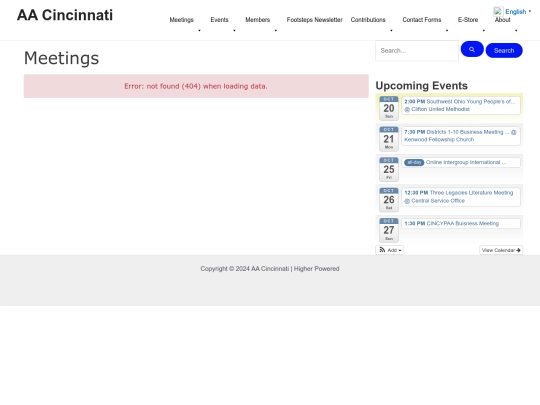Screen dimensions: 540x405
Task: Expand the Add calendar subscription dropdown
Action: tap(390, 250)
